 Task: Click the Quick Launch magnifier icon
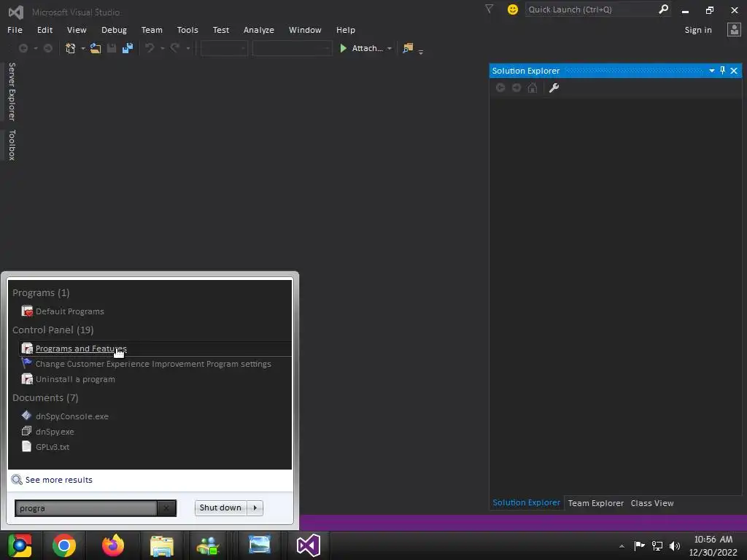pos(663,9)
